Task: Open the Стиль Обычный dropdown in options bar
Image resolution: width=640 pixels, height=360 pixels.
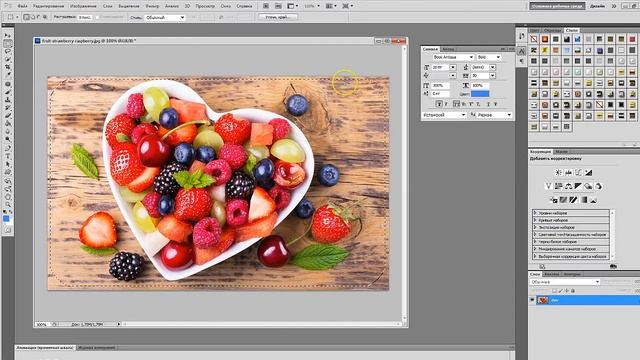Action: 165,18
